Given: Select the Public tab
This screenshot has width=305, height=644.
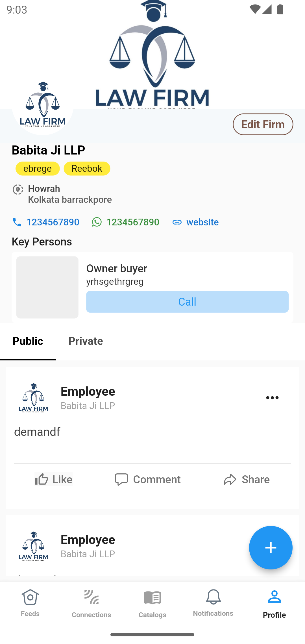Looking at the screenshot, I should click(28, 341).
